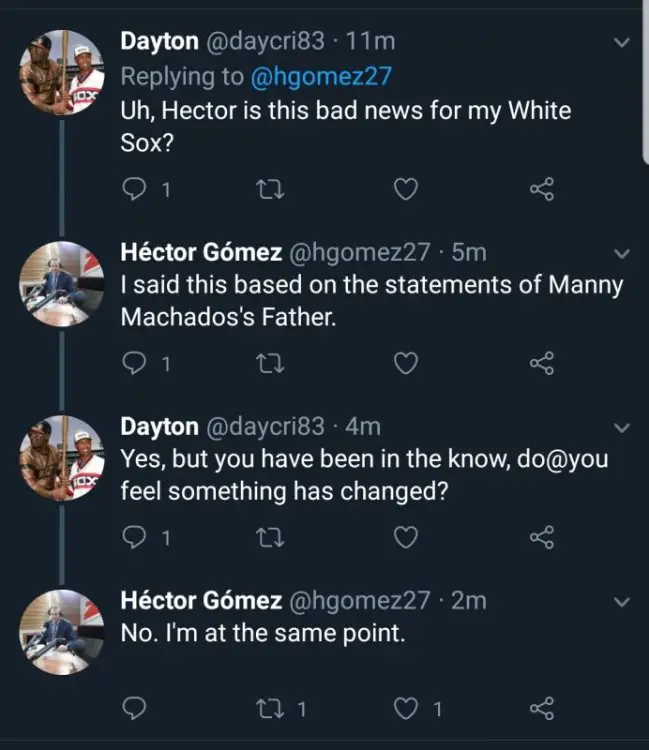
Task: Open options chevron on Héctor's 5m tweet
Action: point(621,254)
